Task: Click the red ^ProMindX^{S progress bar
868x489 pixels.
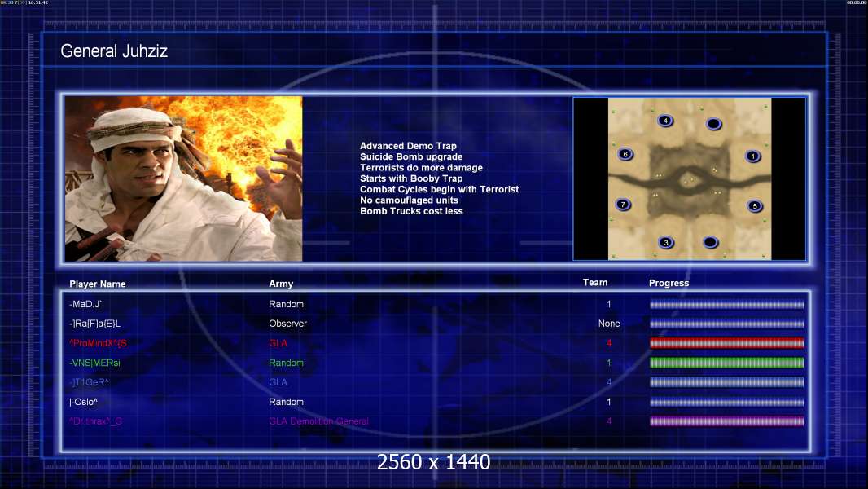Action: tap(726, 343)
